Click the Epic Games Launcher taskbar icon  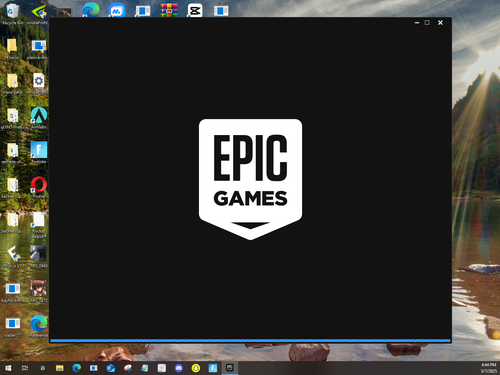(230, 368)
